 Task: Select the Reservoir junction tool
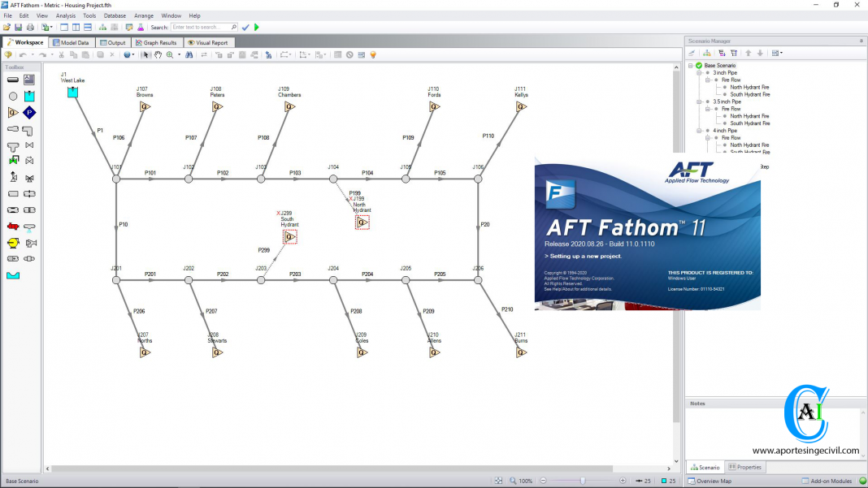[28, 96]
